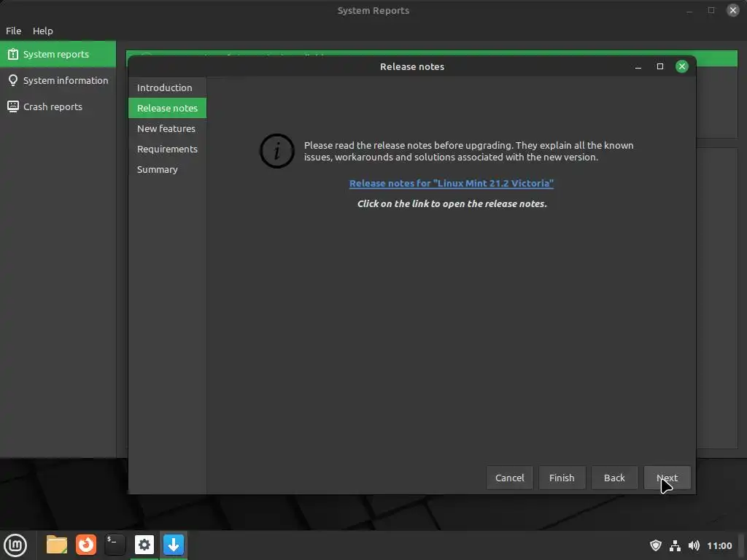Open the network tray icon
Screen dimensions: 747x560
[675, 545]
